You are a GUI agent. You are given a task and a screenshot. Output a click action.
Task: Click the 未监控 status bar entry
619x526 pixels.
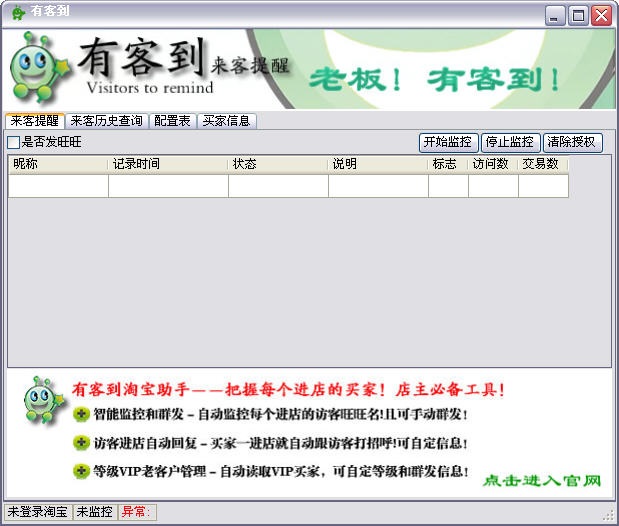click(95, 512)
